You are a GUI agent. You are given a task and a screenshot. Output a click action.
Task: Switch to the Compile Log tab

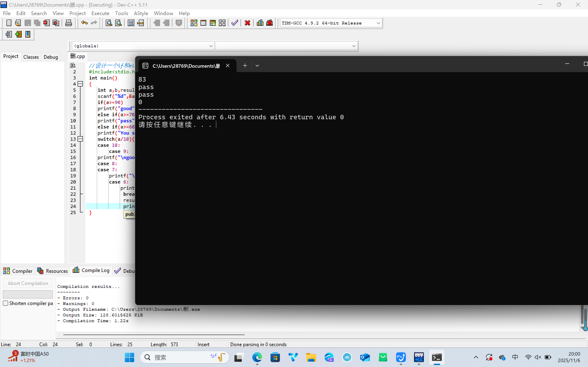click(x=91, y=270)
